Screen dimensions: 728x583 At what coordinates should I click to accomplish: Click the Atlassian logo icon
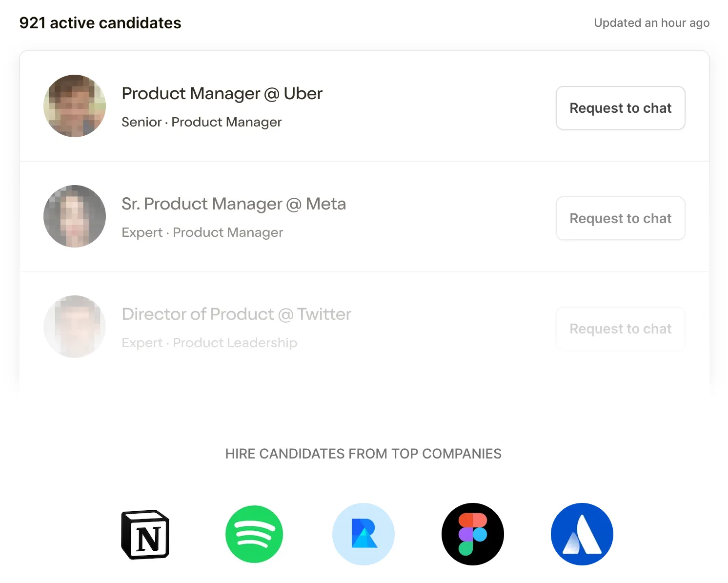point(582,534)
